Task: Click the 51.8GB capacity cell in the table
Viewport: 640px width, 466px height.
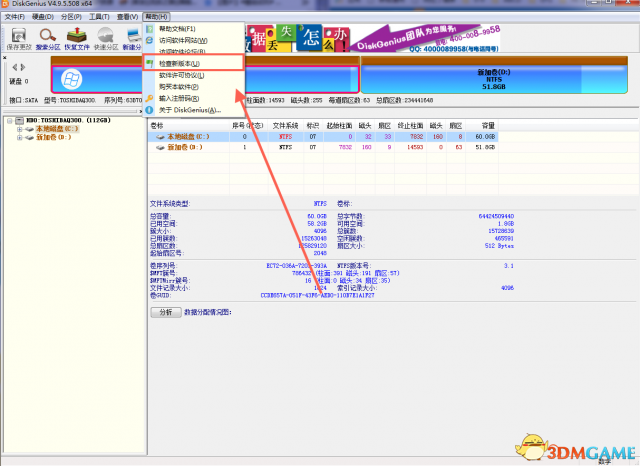Action: 485,147
